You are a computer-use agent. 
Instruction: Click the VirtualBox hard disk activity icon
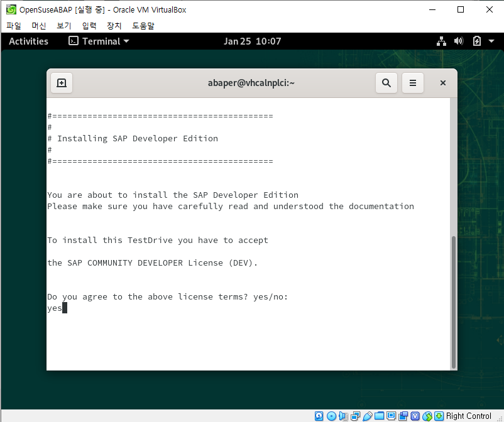coord(319,416)
